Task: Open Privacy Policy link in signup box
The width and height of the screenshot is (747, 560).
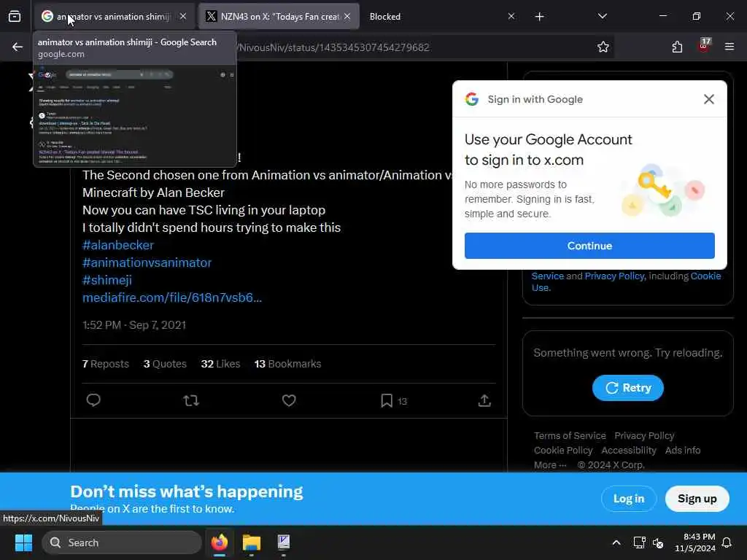Action: (614, 276)
